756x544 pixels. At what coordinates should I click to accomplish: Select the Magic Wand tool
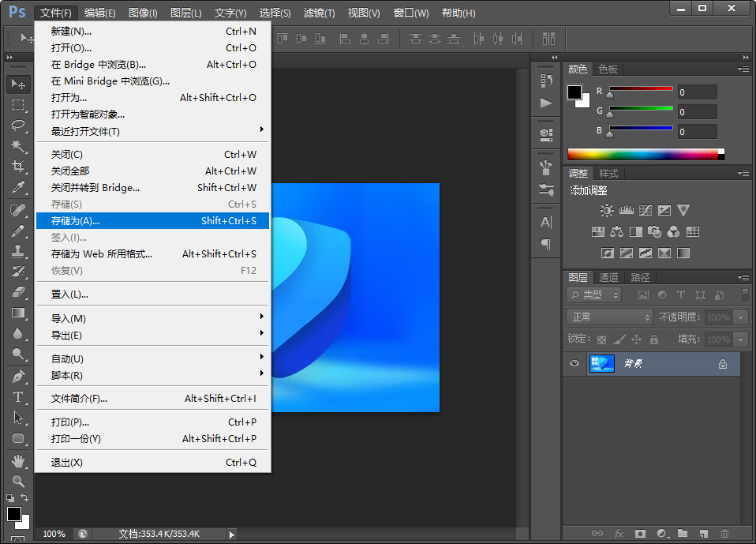18,145
